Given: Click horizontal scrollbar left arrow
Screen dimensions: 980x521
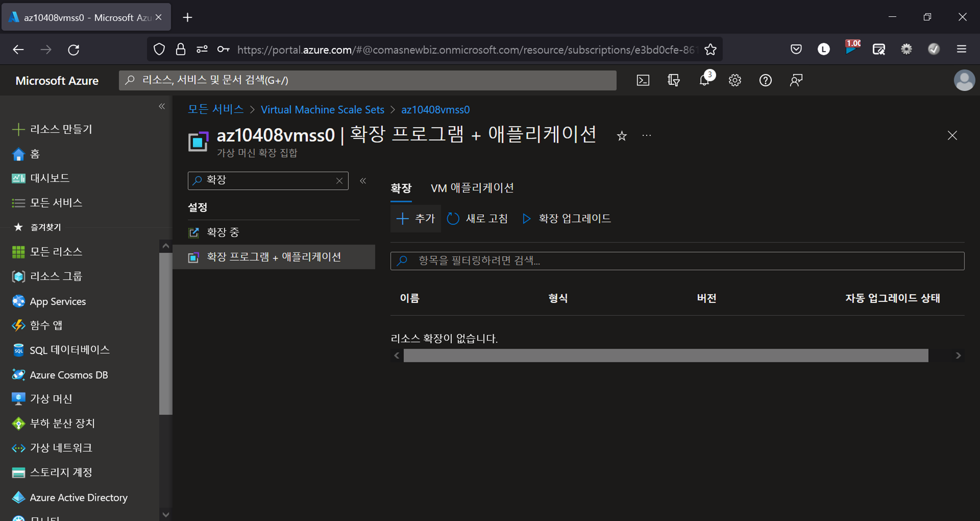Looking at the screenshot, I should click(x=396, y=356).
